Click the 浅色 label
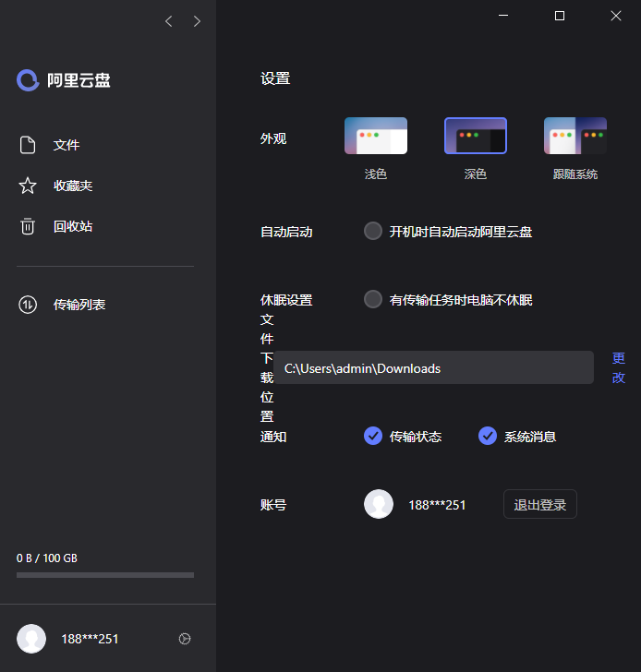 click(x=376, y=174)
